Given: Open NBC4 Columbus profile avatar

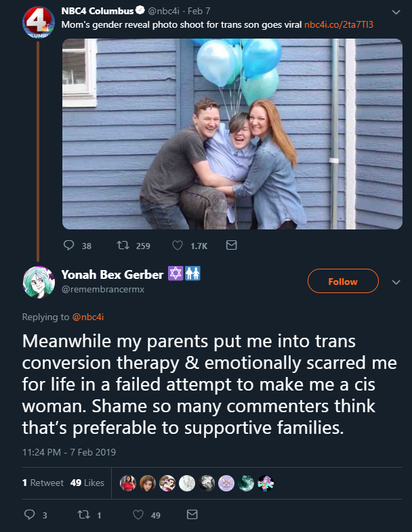Looking at the screenshot, I should 39,22.
